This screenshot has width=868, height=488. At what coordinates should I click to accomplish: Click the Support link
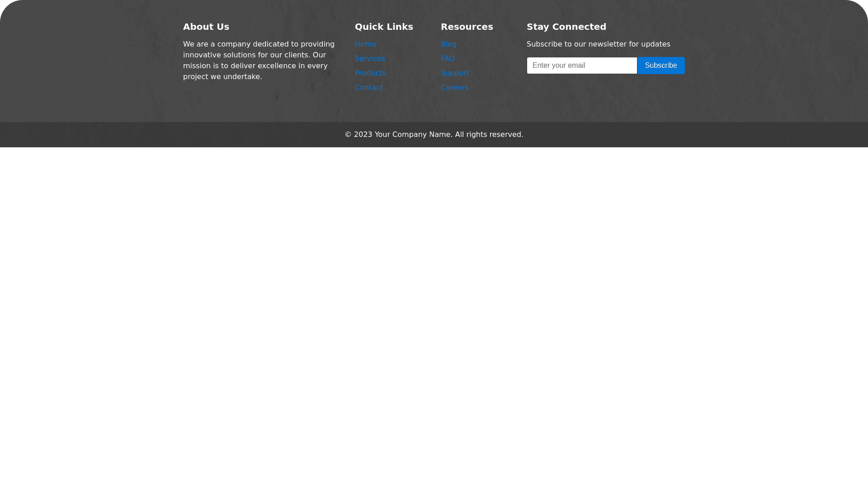tap(455, 73)
